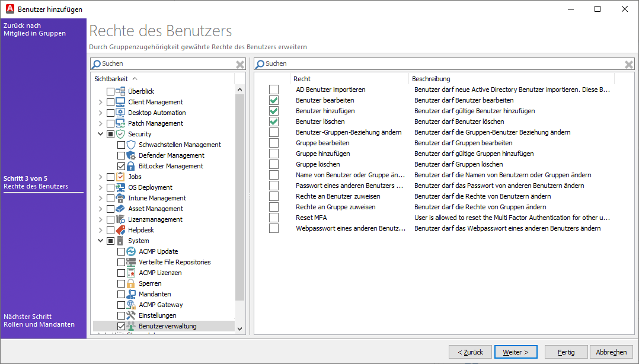Clear the right search field

tap(628, 63)
